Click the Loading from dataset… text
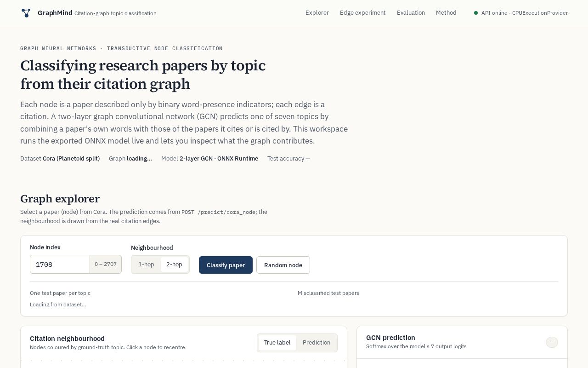This screenshot has width=588, height=368. click(x=58, y=305)
